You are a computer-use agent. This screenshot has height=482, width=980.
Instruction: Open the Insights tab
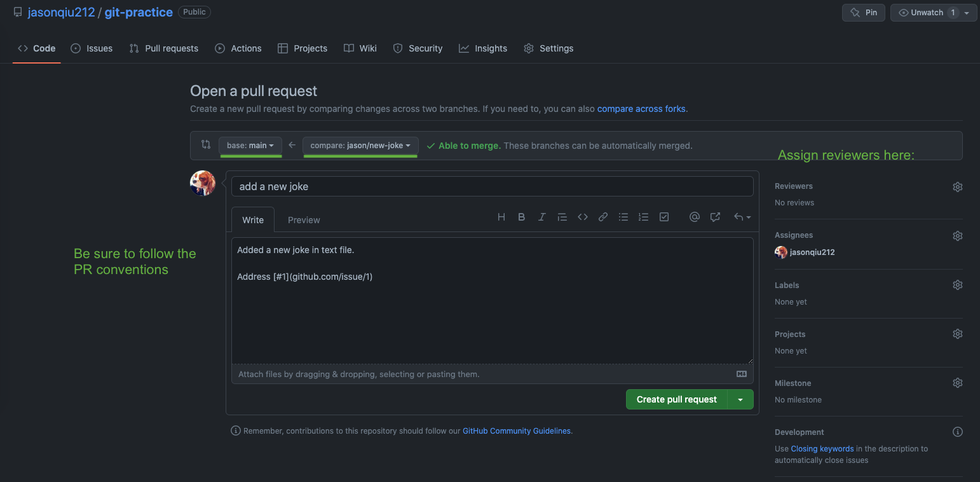pyautogui.click(x=483, y=48)
